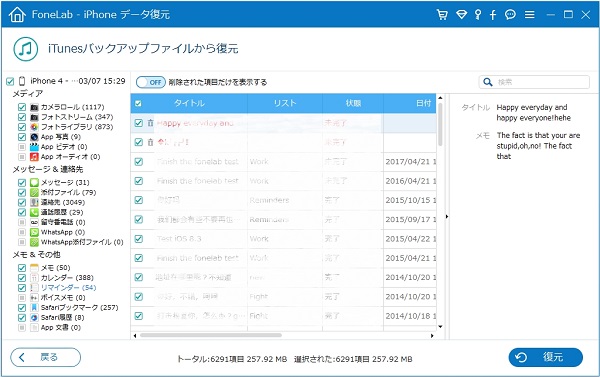The width and height of the screenshot is (600, 377).
Task: Uncheck the Test iOS 8.3 row checkbox
Action: point(139,239)
